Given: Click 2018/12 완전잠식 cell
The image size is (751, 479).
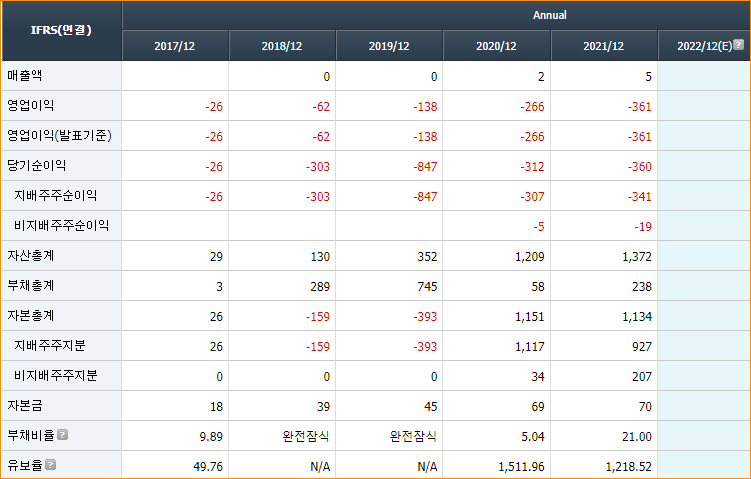Looking at the screenshot, I should click(306, 436).
